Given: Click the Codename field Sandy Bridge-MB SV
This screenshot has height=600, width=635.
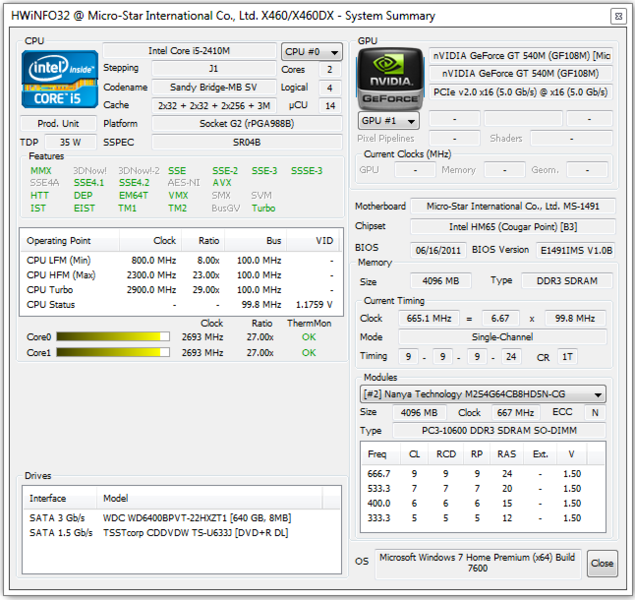Looking at the screenshot, I should 213,87.
